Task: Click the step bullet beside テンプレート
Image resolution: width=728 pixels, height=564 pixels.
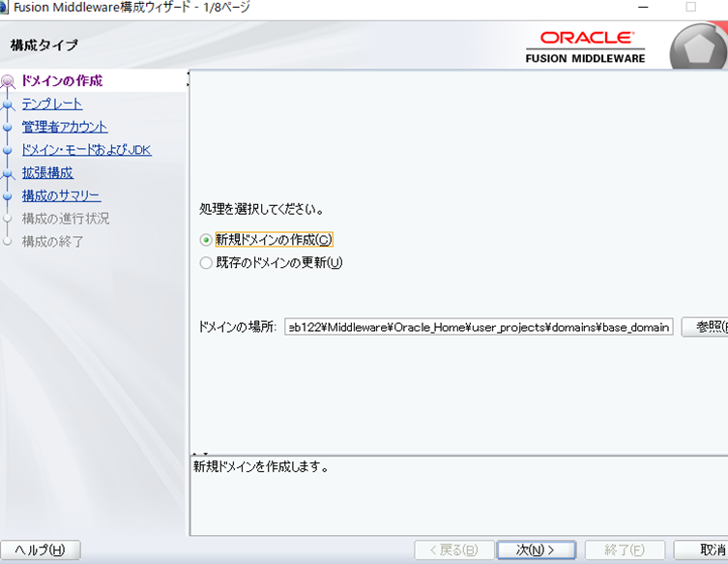Action: tap(8, 104)
